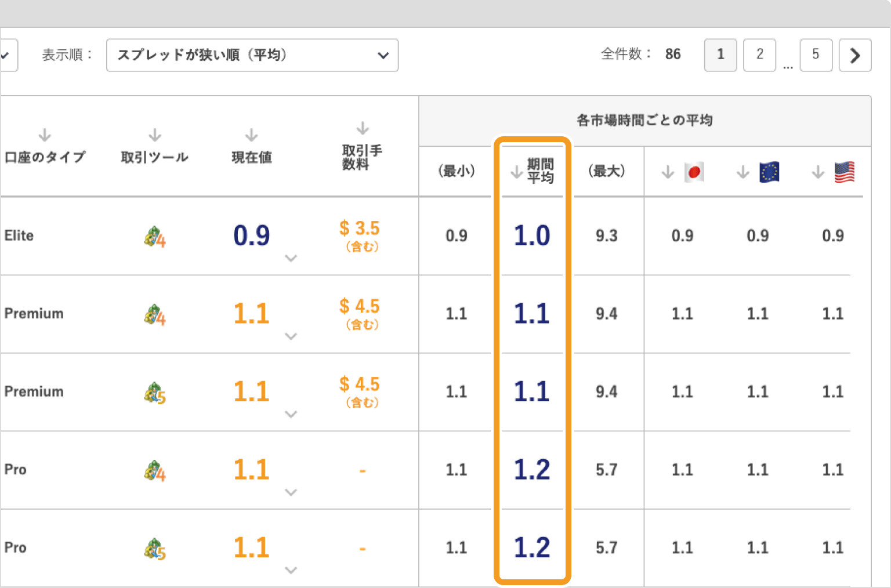The height and width of the screenshot is (588, 891).
Task: Click sort arrow above 取引手数料 column
Action: [x=363, y=128]
